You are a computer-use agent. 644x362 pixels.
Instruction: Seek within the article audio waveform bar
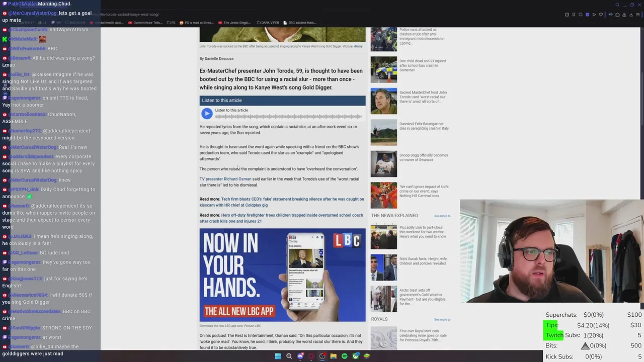pos(288,117)
